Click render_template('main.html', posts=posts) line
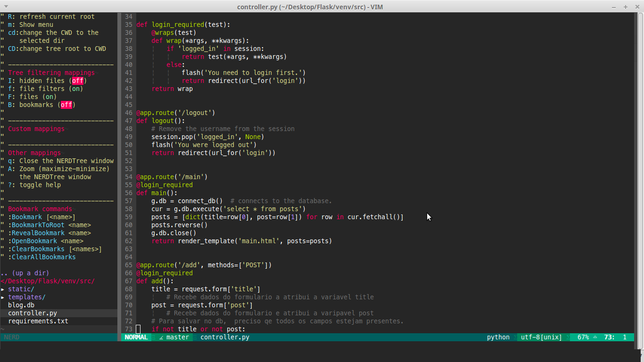This screenshot has width=644, height=362. point(242,241)
